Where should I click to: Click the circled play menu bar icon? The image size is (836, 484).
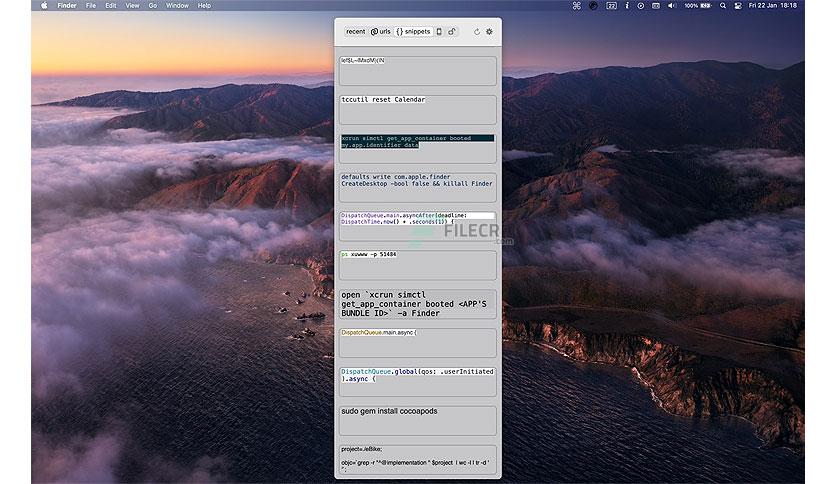tap(640, 5)
